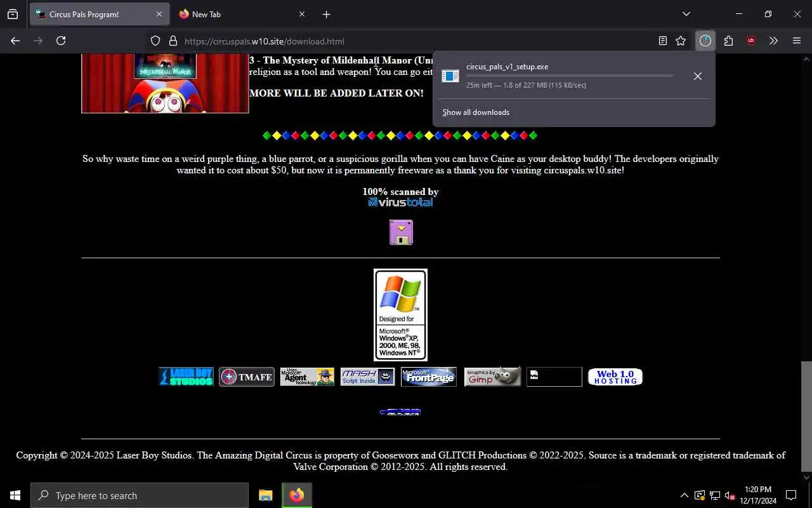Screen dimensions: 812x508
Task: Toggle the downloads panel toolbar button
Action: (705, 41)
